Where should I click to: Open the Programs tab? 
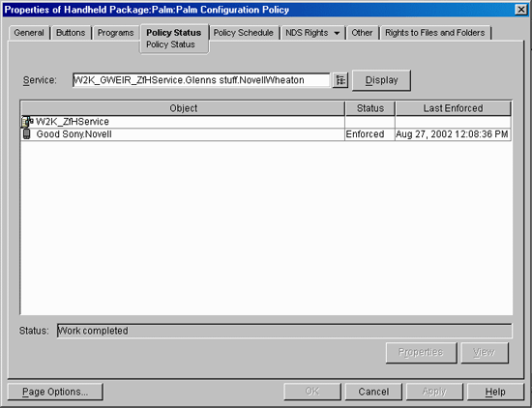(116, 33)
